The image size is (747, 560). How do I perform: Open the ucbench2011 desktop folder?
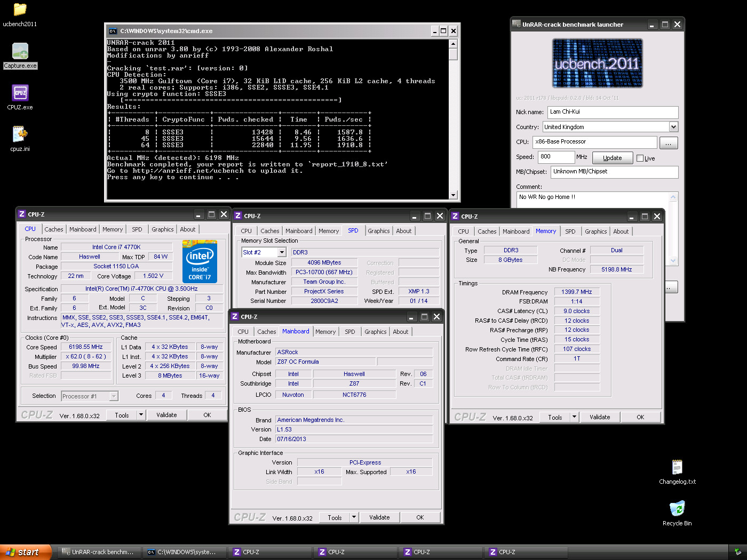point(20,15)
